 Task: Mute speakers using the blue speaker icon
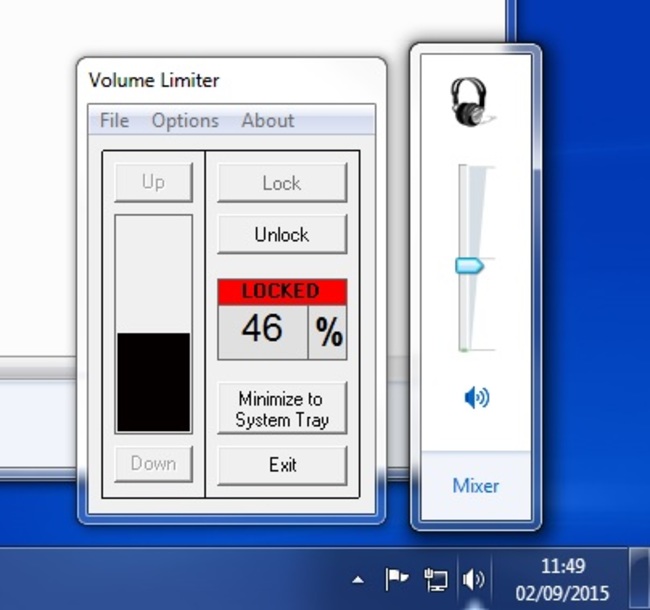pyautogui.click(x=476, y=398)
